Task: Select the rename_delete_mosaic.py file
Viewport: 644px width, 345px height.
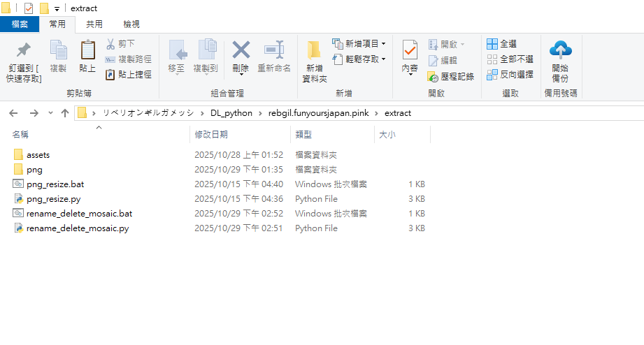Action: [77, 228]
